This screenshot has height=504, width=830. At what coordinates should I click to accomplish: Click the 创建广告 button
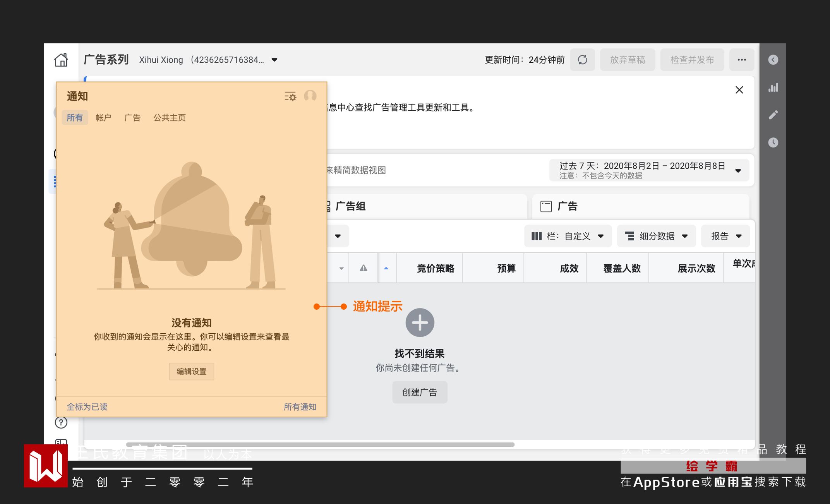[420, 392]
